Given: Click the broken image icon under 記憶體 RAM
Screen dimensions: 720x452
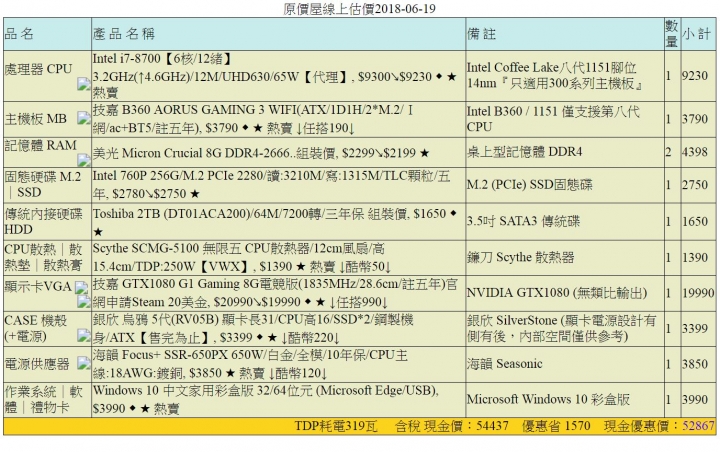Looking at the screenshot, I should (84, 160).
